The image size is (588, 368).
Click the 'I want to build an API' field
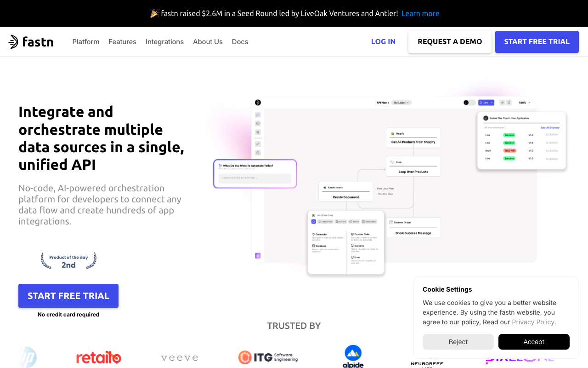(x=255, y=178)
